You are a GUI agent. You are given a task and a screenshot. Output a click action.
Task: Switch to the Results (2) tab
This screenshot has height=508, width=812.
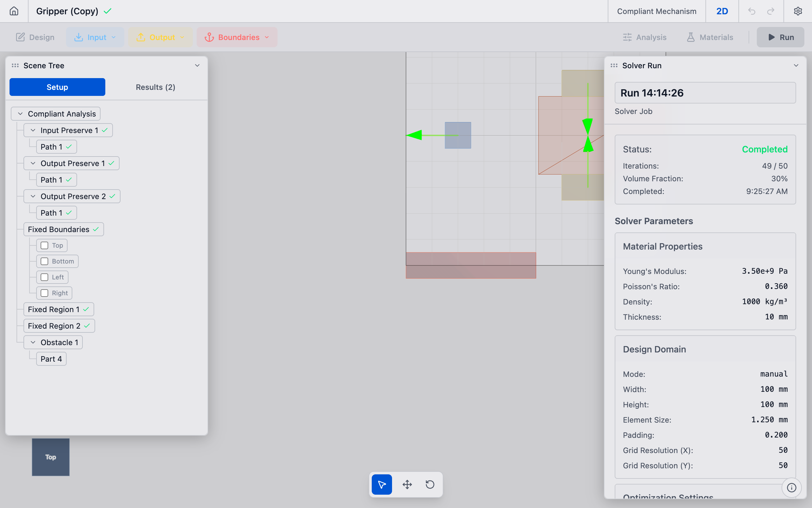point(155,87)
